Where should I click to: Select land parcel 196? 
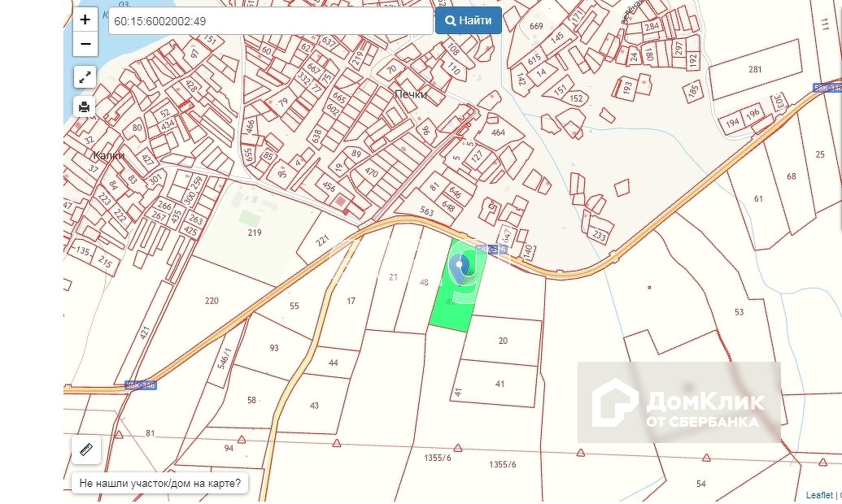pos(753,113)
